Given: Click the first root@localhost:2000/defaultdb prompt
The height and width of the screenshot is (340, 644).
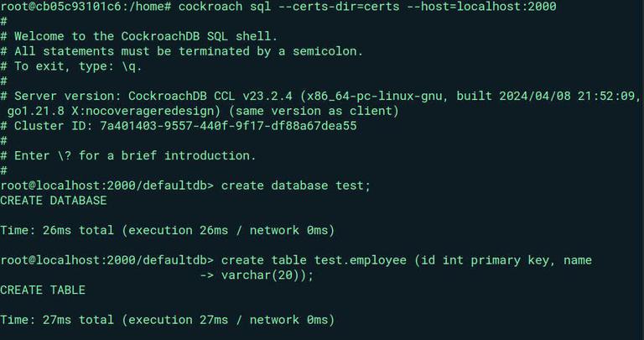Looking at the screenshot, I should (x=106, y=186).
